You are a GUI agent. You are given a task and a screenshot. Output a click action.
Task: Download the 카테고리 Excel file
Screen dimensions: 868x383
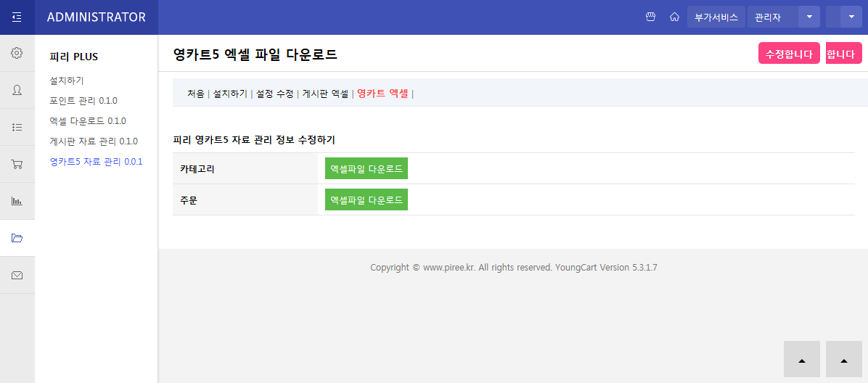367,168
